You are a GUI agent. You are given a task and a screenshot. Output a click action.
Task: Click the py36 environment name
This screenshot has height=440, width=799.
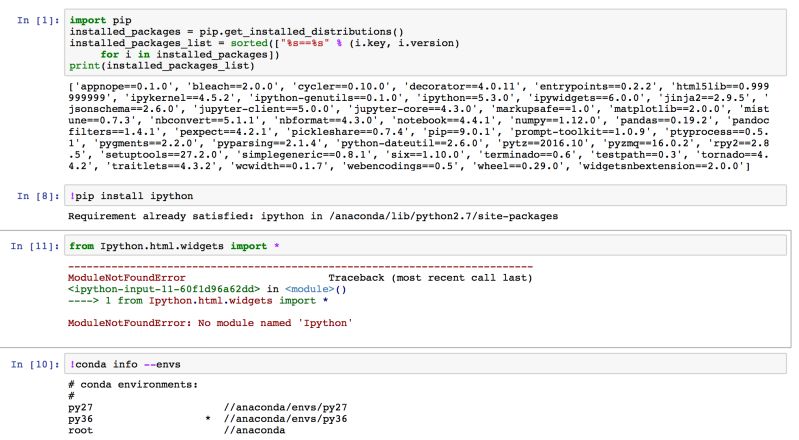tap(81, 419)
